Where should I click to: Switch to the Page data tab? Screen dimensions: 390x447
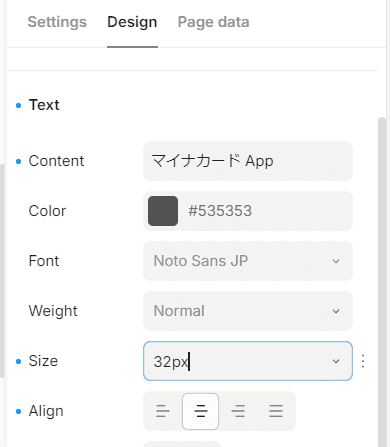[x=213, y=22]
